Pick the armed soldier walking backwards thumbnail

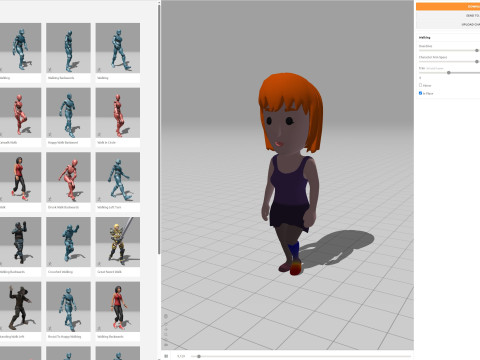[x=20, y=242]
